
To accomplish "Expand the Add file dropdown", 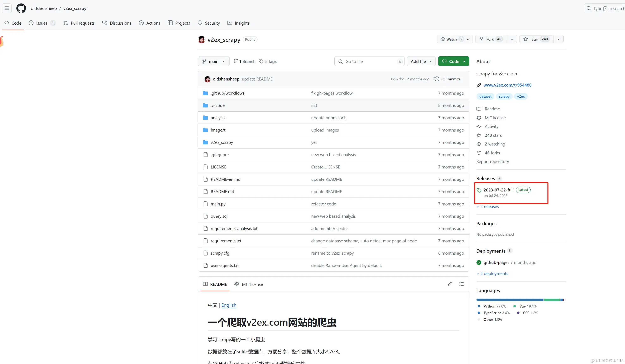I will [421, 61].
